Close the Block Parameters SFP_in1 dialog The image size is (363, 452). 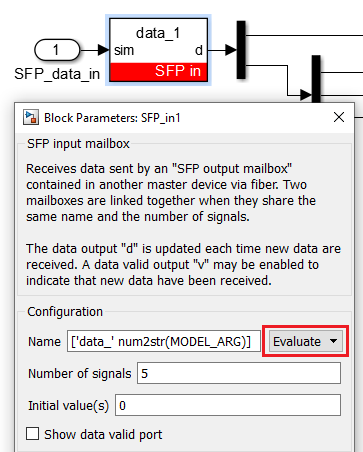(x=339, y=117)
